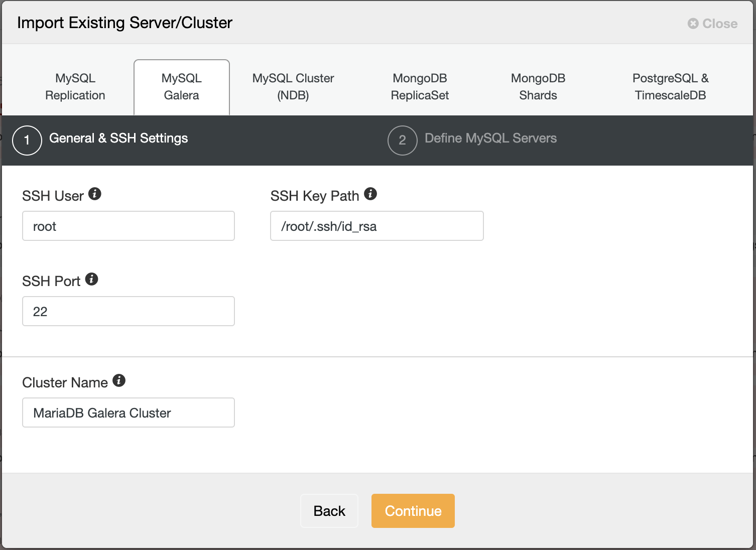Click the MariaDB Galera Cluster name field
The image size is (756, 550).
[128, 412]
